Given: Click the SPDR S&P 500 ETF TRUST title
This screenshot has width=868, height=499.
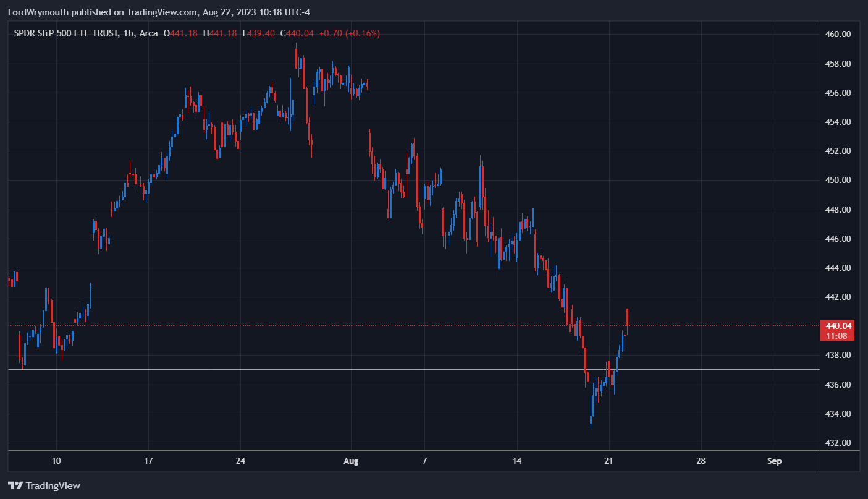Looking at the screenshot, I should point(66,33).
